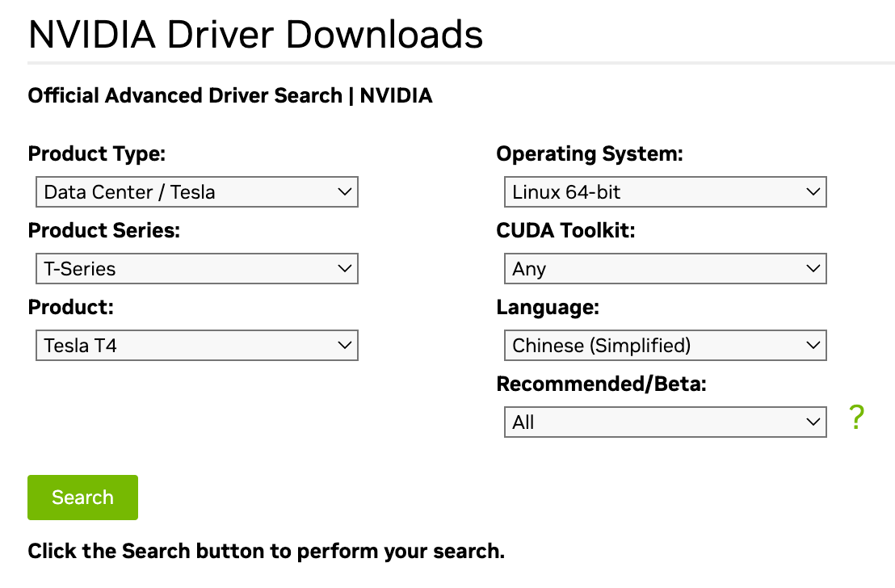Open the Product dropdown showing Tesla T4
Image resolution: width=895 pixels, height=588 pixels.
tap(196, 346)
